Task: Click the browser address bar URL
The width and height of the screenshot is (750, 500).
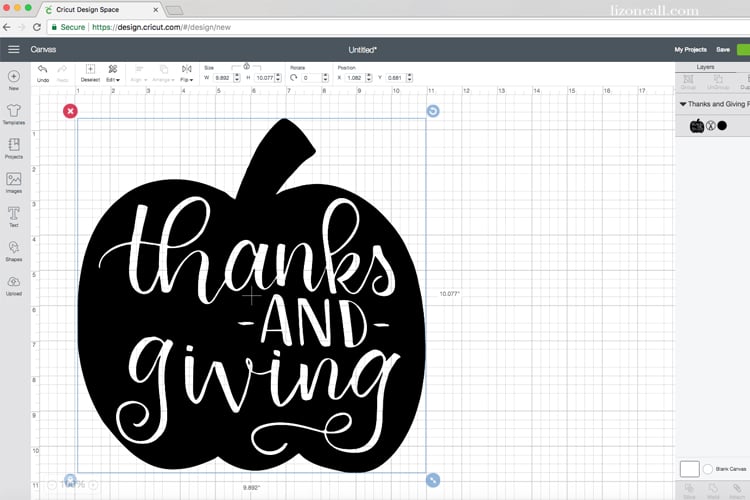Action: [x=161, y=27]
